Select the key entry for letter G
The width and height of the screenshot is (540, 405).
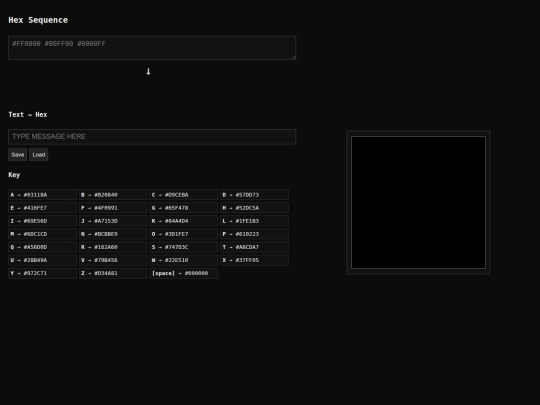click(184, 208)
